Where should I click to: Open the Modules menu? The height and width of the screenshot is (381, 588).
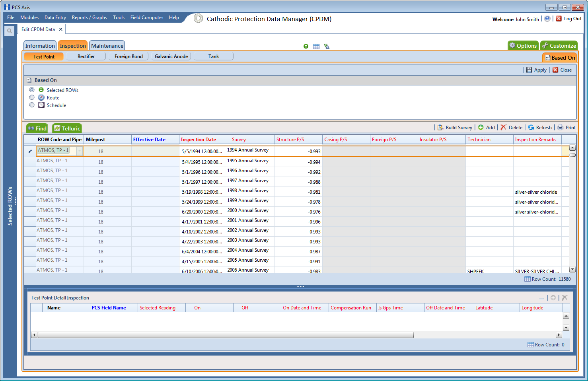pos(29,17)
